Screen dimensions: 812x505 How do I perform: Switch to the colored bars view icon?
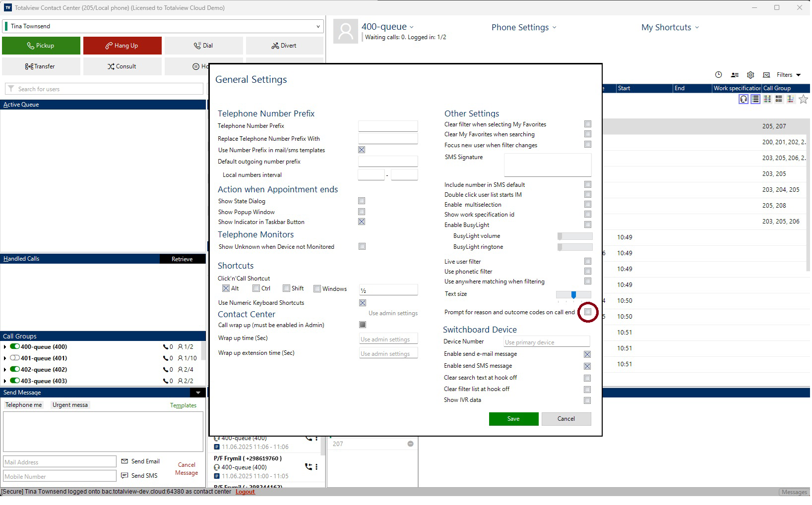pyautogui.click(x=791, y=99)
